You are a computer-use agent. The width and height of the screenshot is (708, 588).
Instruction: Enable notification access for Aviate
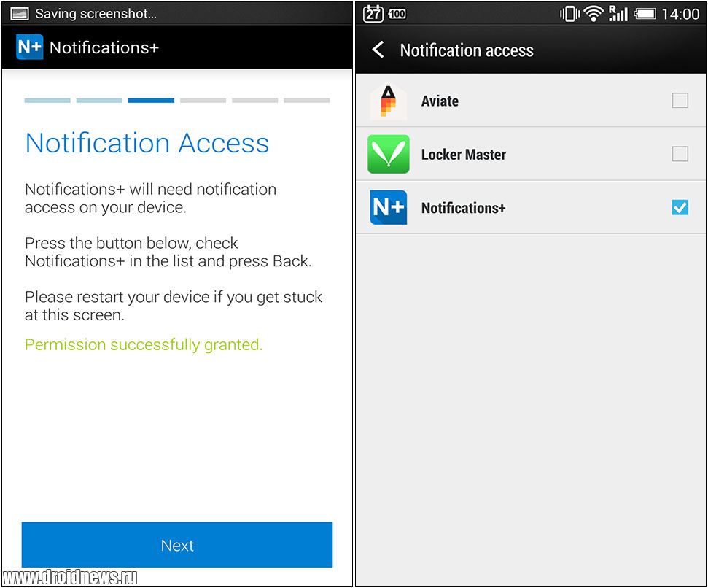point(680,100)
